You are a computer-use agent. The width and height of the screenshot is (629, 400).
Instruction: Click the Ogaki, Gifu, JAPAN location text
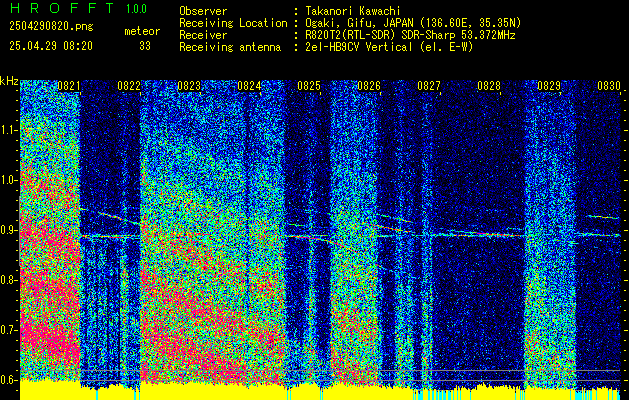413,23
